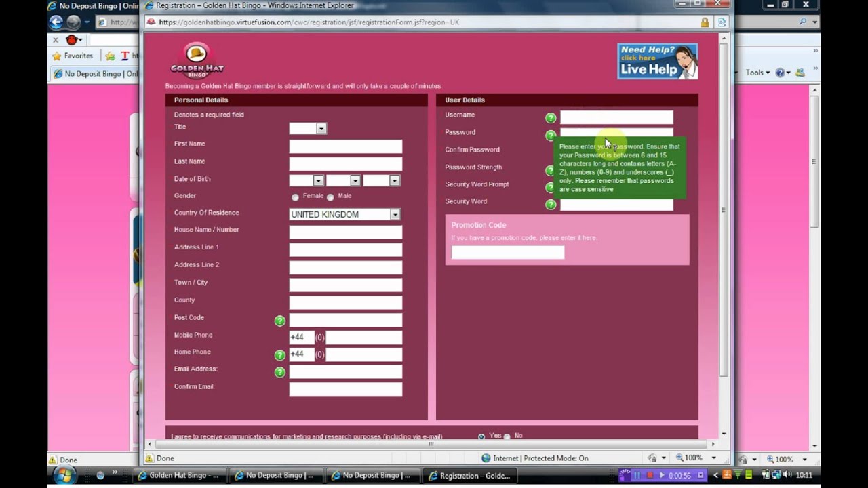Click the red T favorites bar icon
Screen dimensions: 868x488
(125, 56)
